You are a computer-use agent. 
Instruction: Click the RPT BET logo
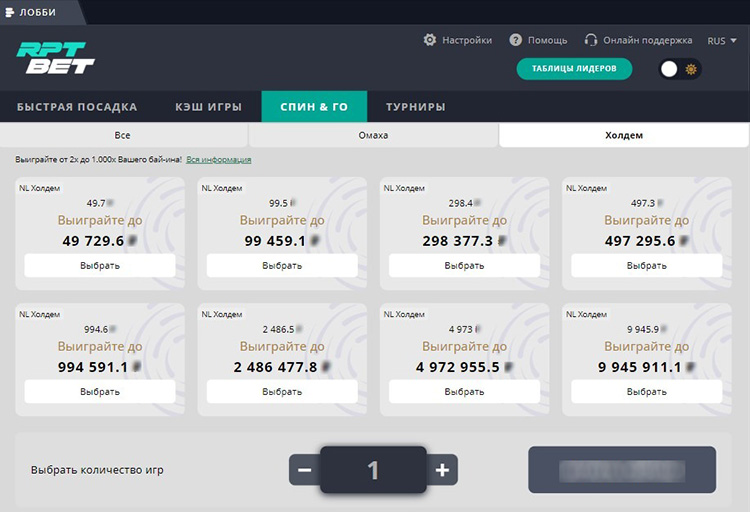(x=55, y=58)
